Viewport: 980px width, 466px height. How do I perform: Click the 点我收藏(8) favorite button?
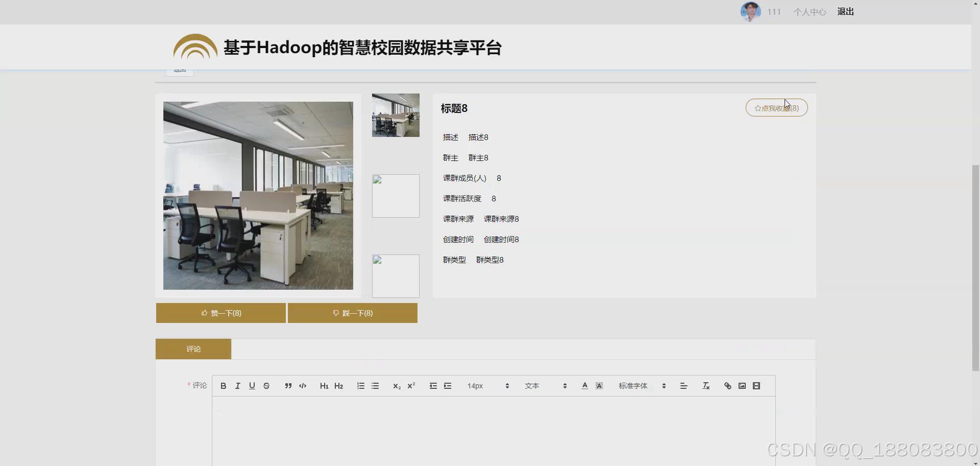776,108
